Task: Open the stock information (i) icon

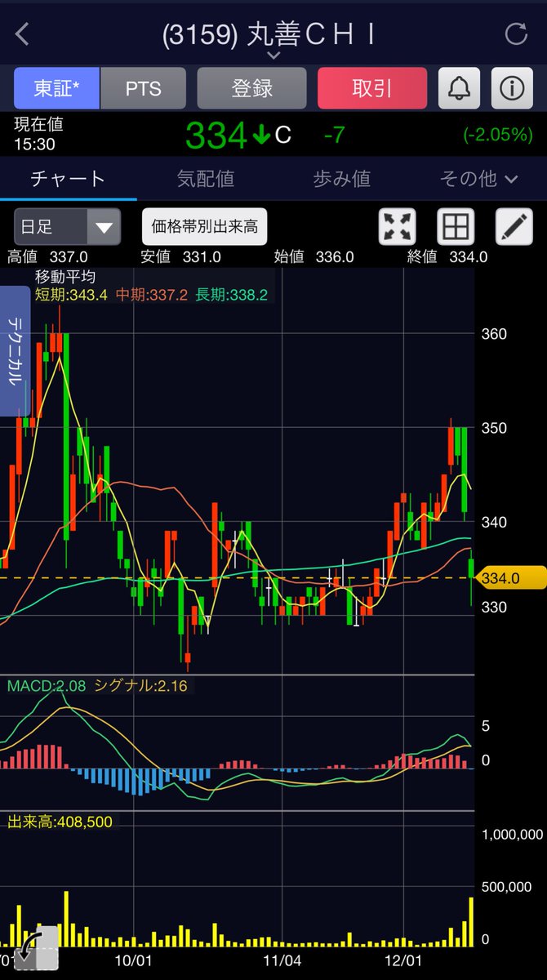Action: pos(512,88)
